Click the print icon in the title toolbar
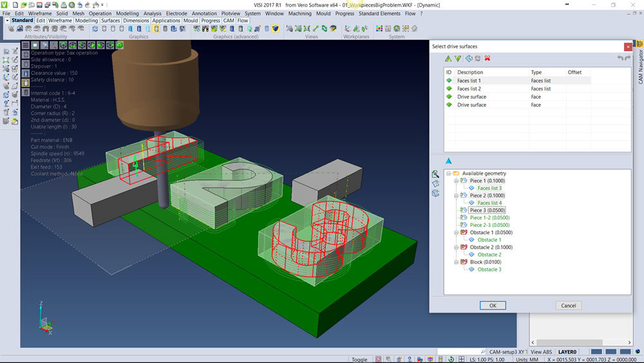Screen dimensions: 644x363 (x=64, y=5)
